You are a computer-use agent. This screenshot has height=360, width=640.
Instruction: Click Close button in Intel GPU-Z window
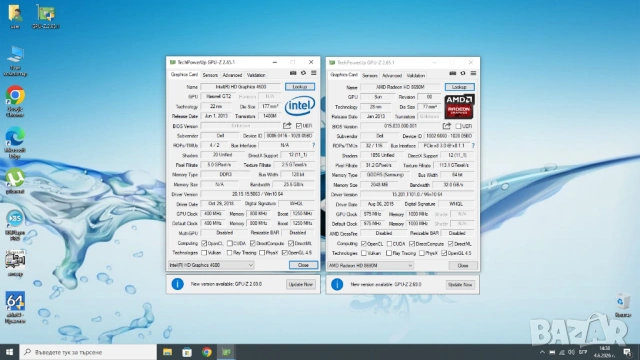click(x=303, y=265)
